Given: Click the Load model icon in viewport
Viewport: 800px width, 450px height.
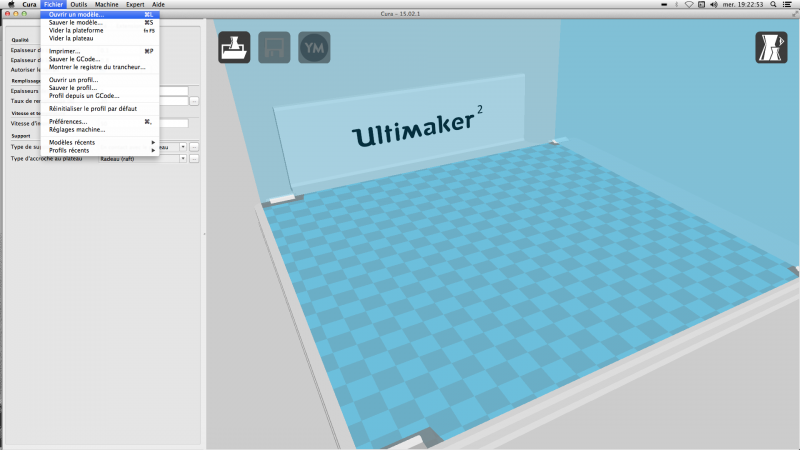Looking at the screenshot, I should pyautogui.click(x=234, y=47).
